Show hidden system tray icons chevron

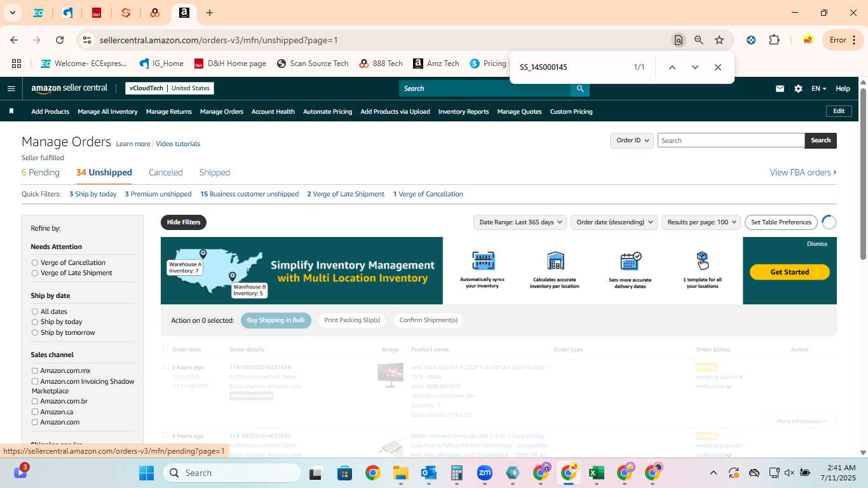[x=713, y=473]
